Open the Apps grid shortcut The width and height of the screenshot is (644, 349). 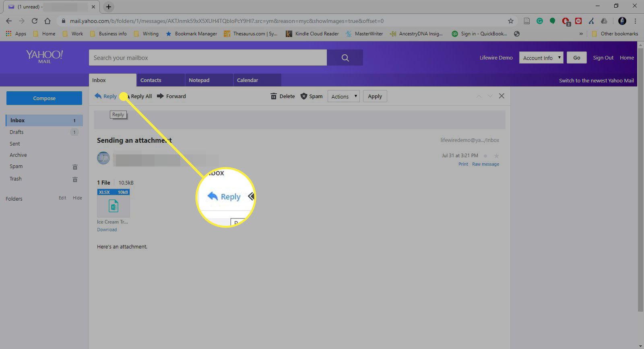16,34
